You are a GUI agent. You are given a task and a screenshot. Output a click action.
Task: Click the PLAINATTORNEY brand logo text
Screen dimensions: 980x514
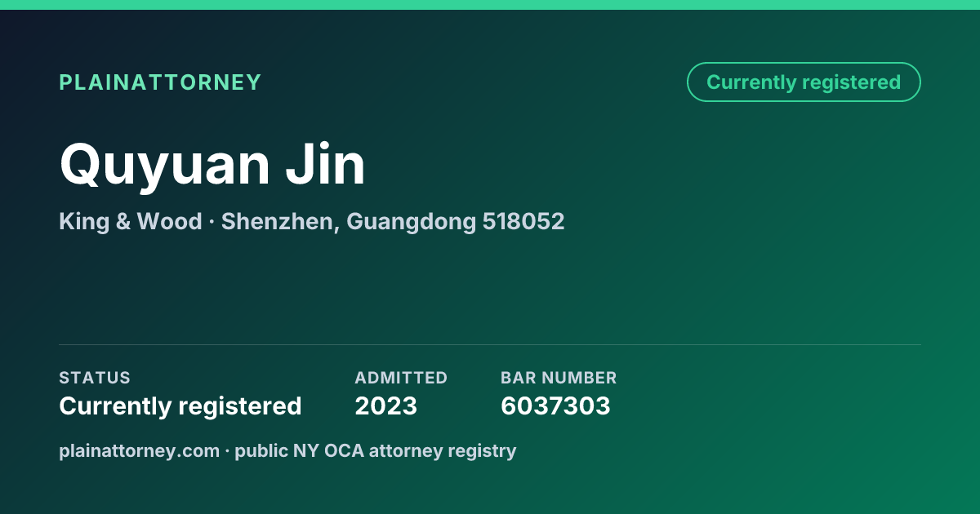[x=160, y=82]
